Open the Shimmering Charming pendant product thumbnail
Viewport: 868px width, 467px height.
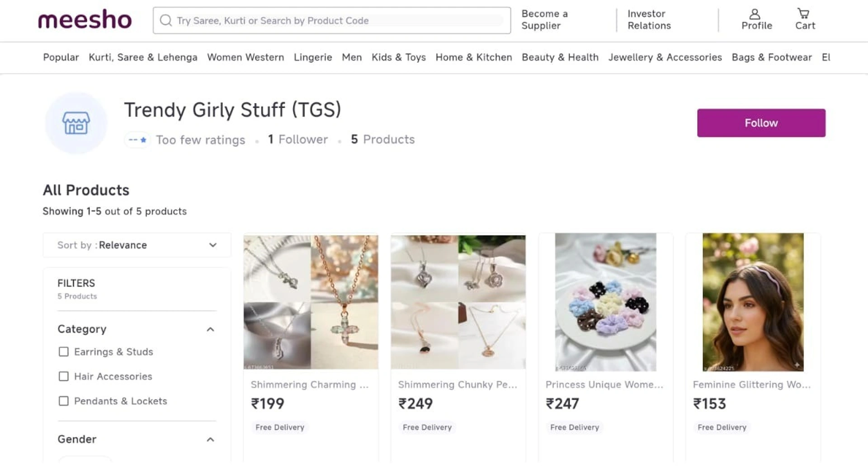point(311,302)
